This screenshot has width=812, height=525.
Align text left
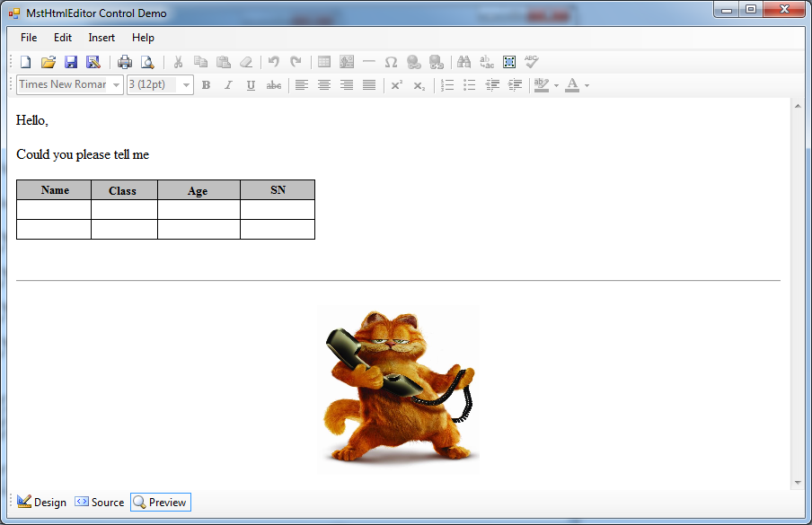[x=302, y=85]
